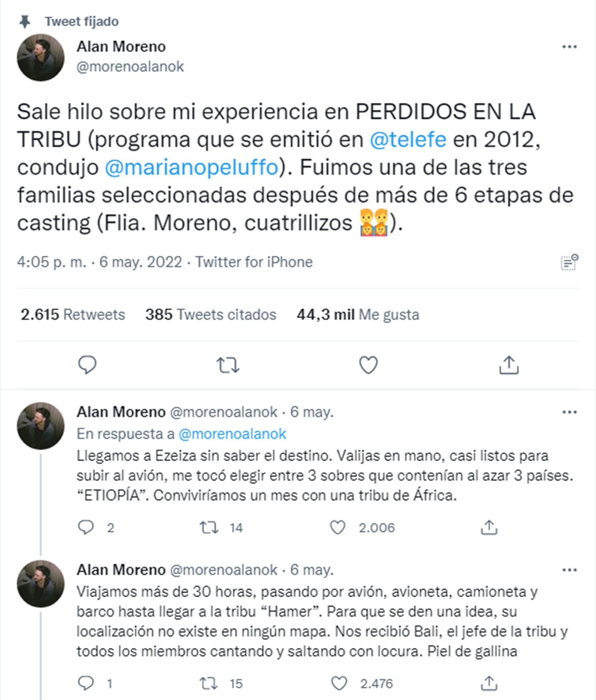Screen dimensions: 596x700
Task: Share the pinned main tweet
Action: point(508,365)
